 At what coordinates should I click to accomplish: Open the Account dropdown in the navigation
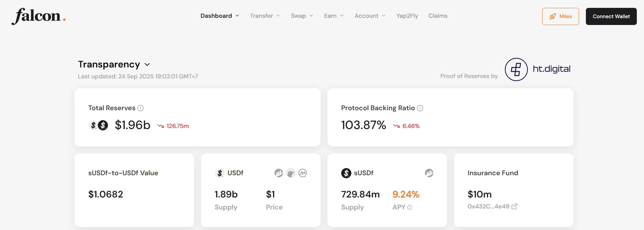[x=370, y=16]
